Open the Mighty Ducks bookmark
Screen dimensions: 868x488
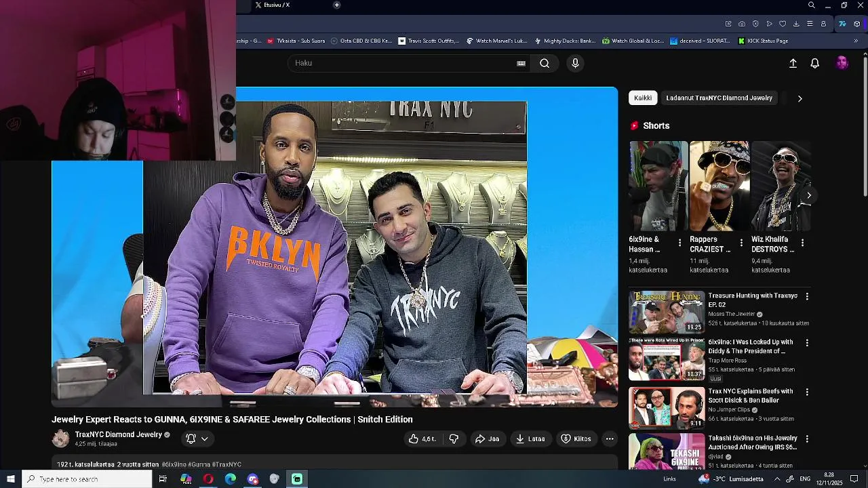(x=565, y=41)
